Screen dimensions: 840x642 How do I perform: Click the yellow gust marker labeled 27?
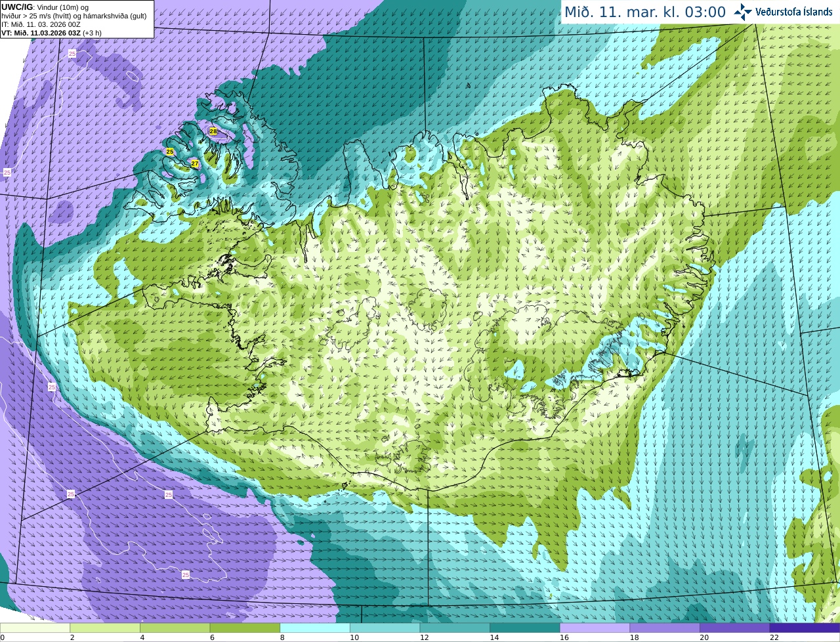tap(195, 163)
